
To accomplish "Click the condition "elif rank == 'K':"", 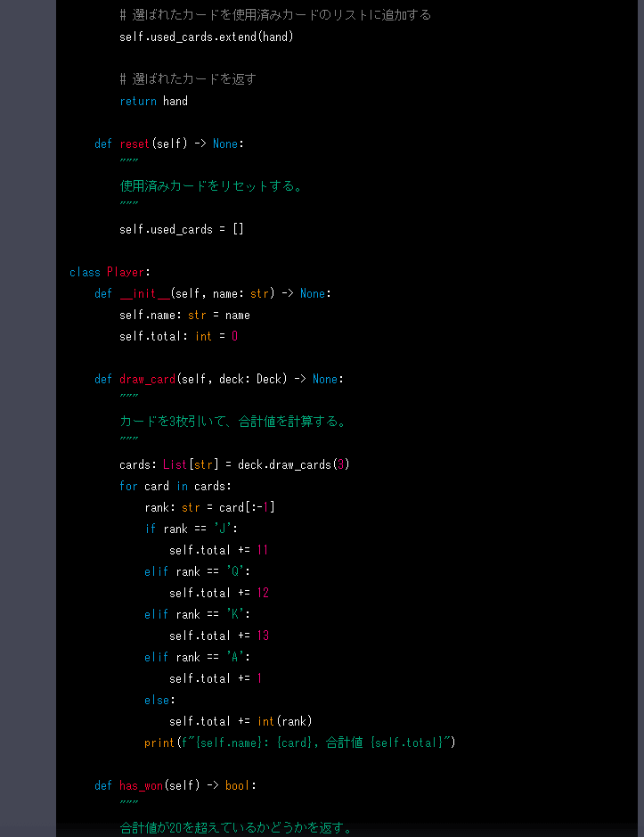I will pos(198,614).
